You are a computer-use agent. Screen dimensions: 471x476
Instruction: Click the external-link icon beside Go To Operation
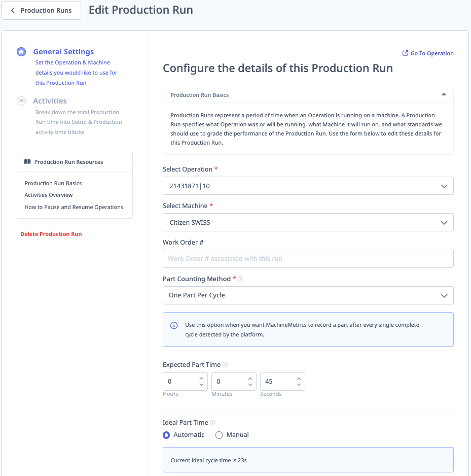pos(405,53)
